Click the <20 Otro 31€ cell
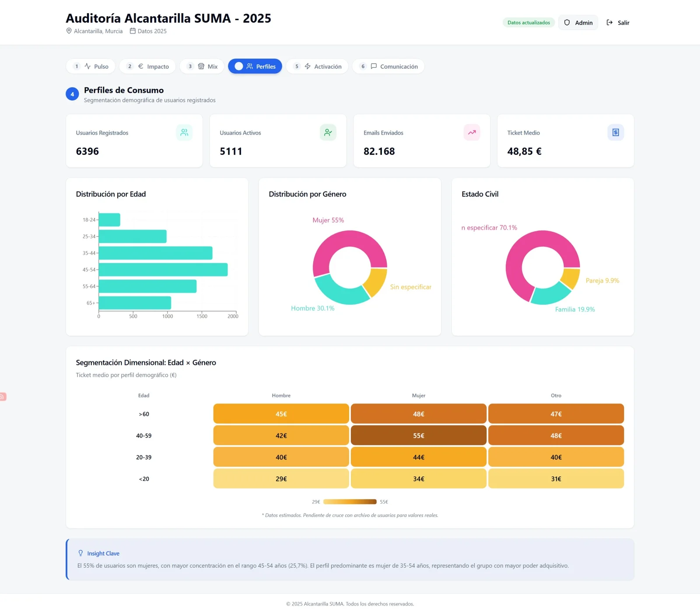 [x=556, y=479]
